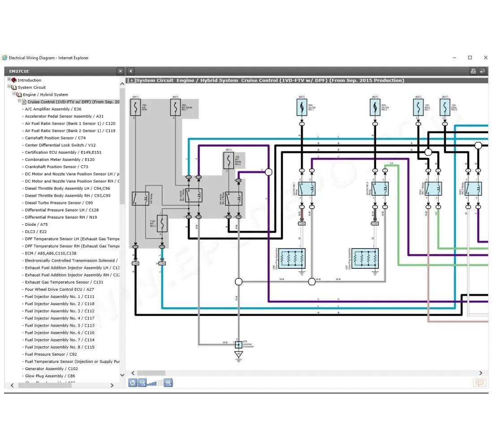Collapse the Engine / Hybrid System node

click(x=14, y=94)
